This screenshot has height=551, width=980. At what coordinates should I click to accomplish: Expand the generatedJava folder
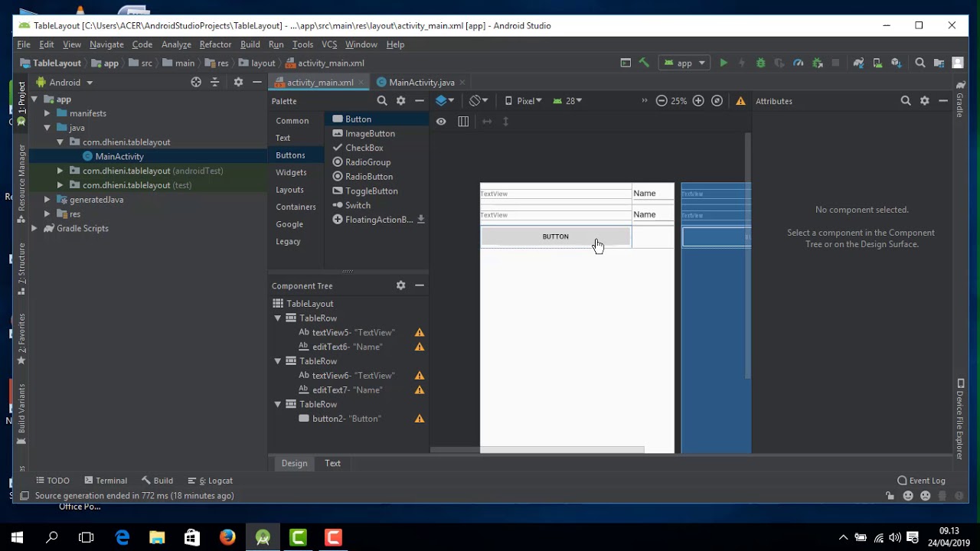coord(47,200)
